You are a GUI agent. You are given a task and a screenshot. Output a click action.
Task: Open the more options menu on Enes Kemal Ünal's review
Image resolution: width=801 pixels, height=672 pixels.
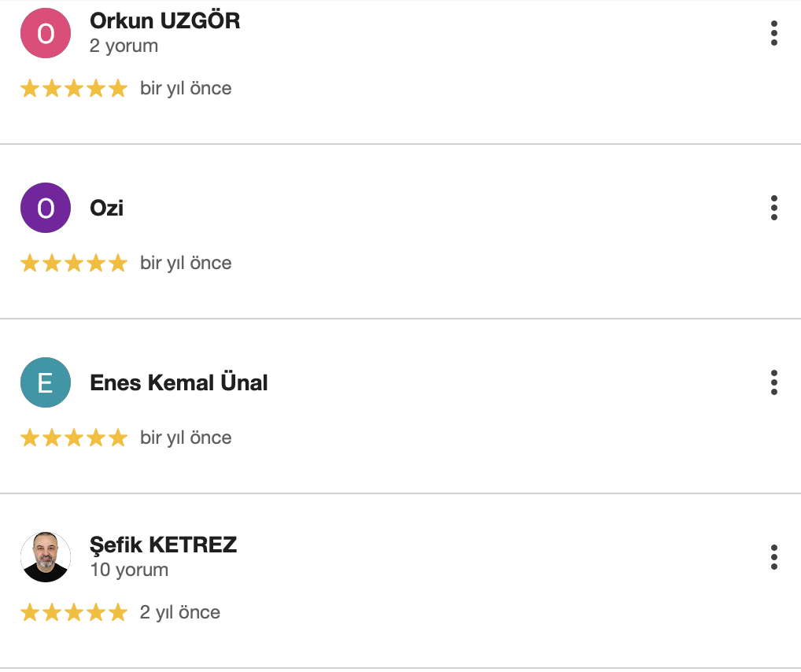(x=774, y=382)
